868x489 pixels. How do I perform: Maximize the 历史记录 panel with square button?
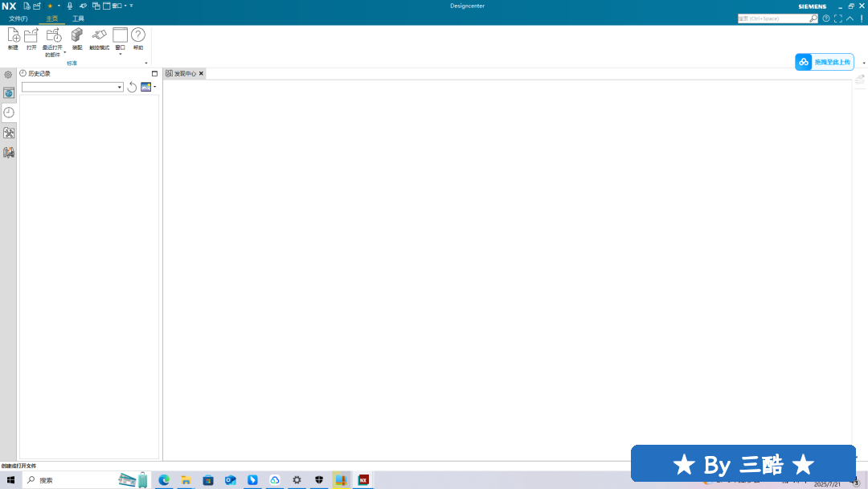[154, 74]
